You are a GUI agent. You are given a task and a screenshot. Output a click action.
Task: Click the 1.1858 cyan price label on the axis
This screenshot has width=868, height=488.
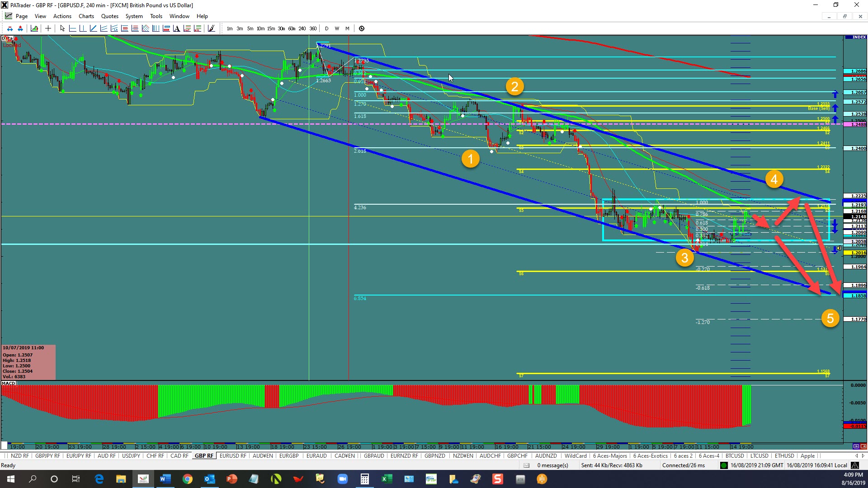855,296
